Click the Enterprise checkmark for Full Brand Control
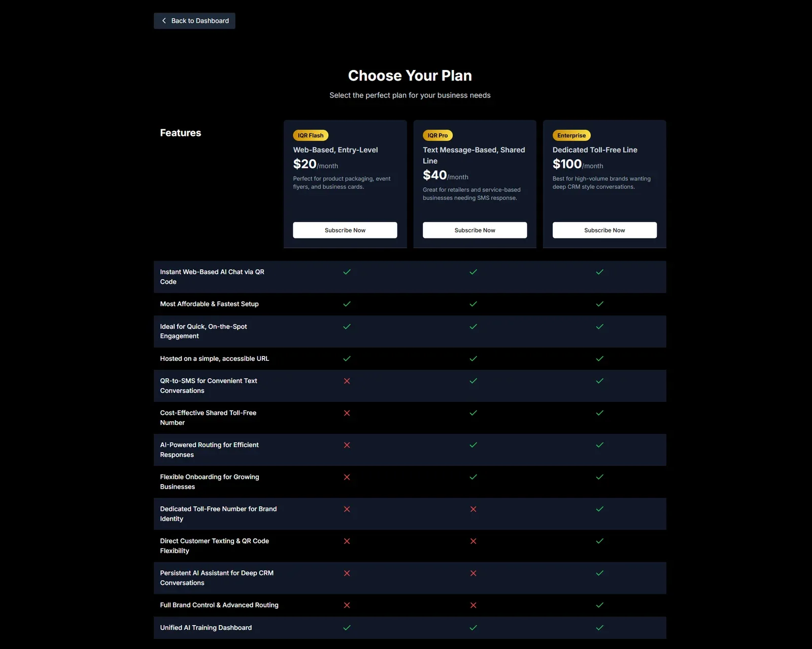This screenshot has height=649, width=812. pyautogui.click(x=599, y=605)
